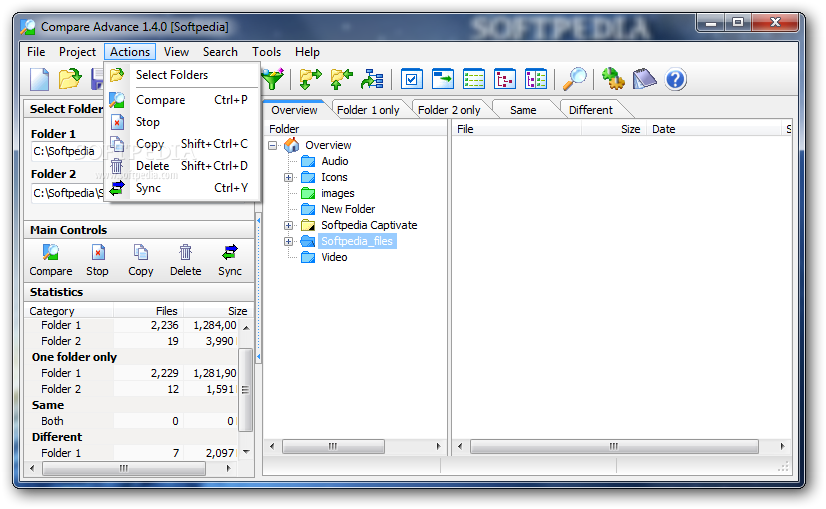Click the file list horizontal scrollbar right arrow
Screen dimensions: 826x509
point(782,446)
